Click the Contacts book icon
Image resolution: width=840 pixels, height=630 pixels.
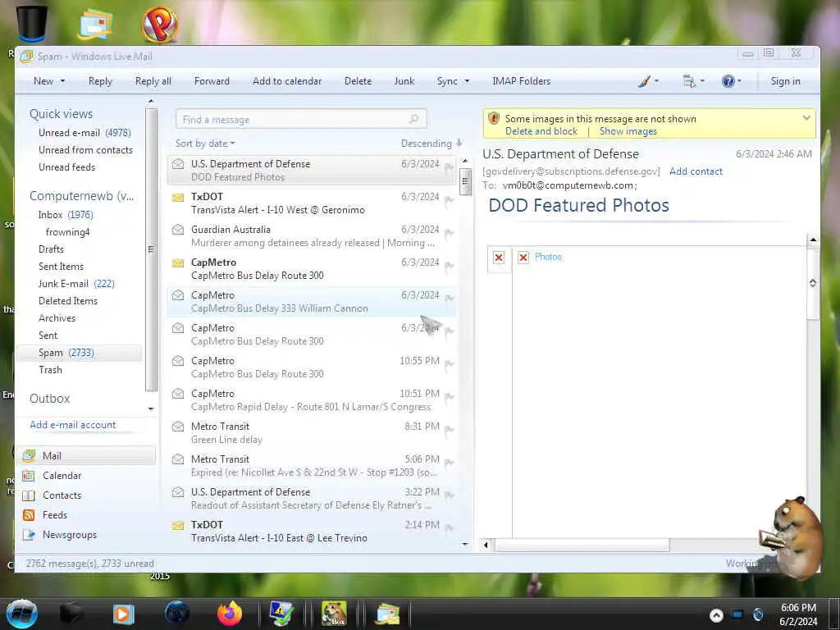(29, 495)
